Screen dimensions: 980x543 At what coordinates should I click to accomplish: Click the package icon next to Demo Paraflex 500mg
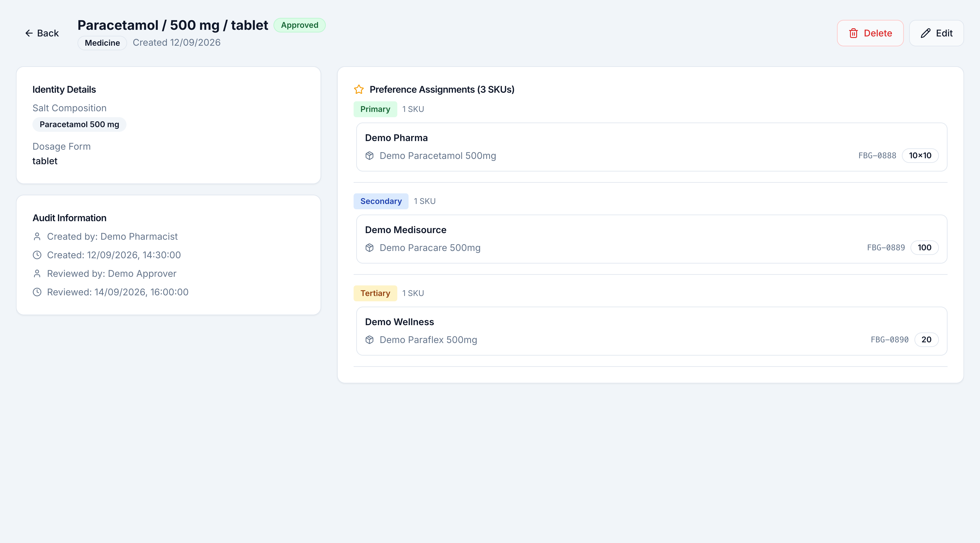tap(369, 340)
